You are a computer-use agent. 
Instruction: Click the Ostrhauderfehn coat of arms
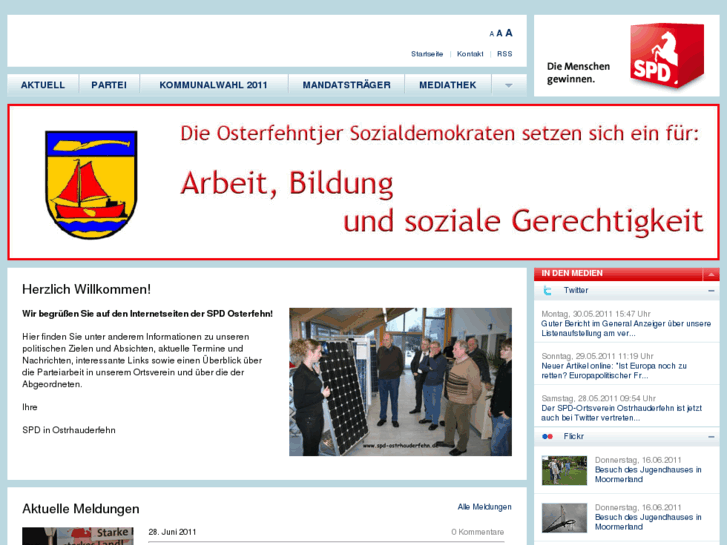pos(91,185)
